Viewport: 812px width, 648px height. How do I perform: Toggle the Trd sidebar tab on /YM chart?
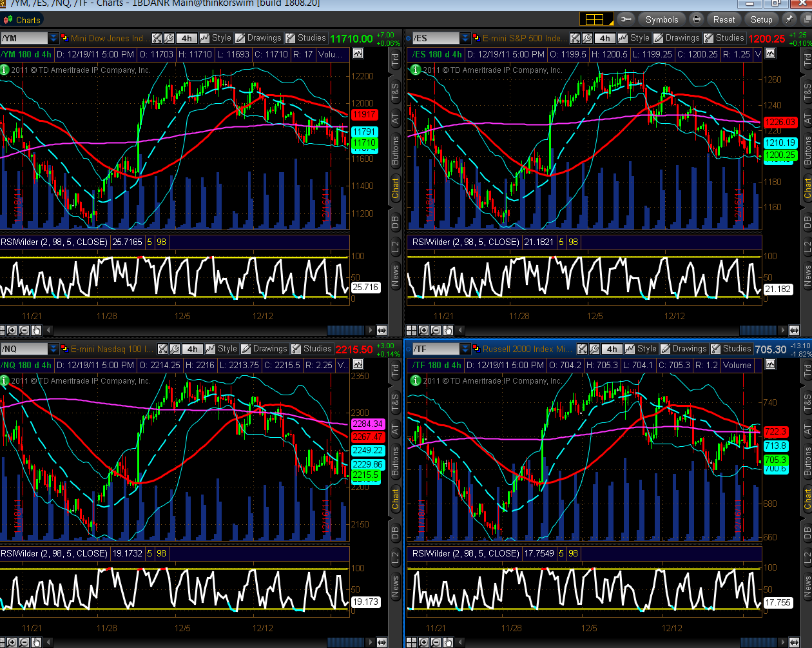coord(395,61)
